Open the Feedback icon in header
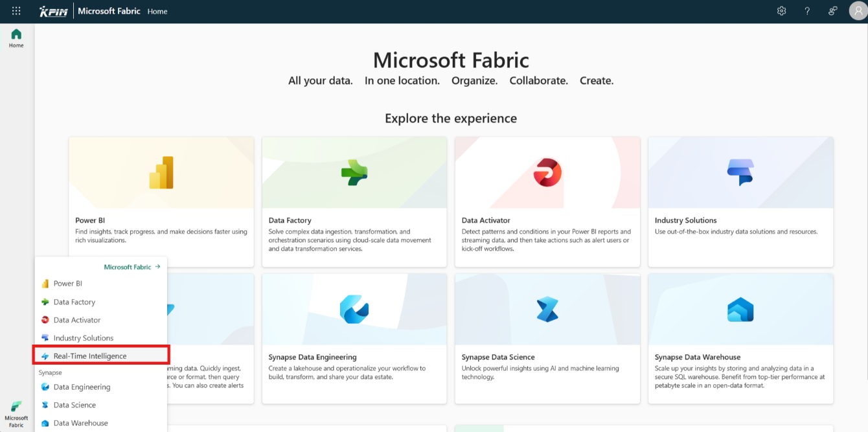The width and height of the screenshot is (868, 432). click(x=833, y=11)
